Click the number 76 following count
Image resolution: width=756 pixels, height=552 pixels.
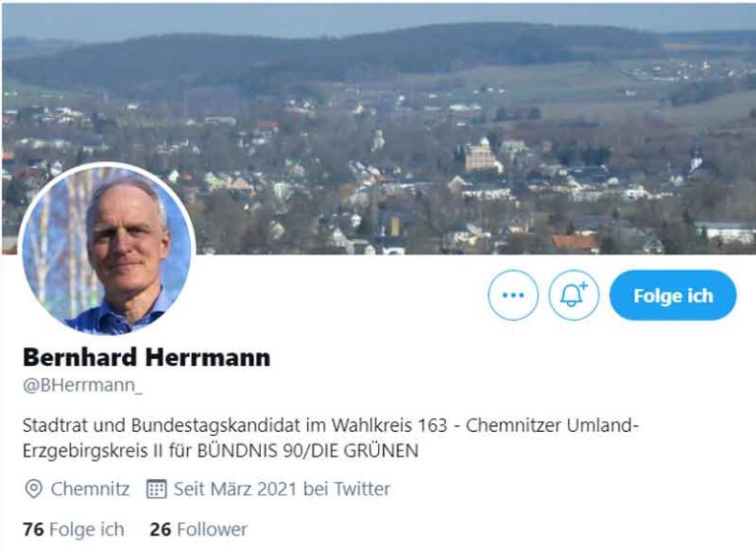[x=33, y=529]
